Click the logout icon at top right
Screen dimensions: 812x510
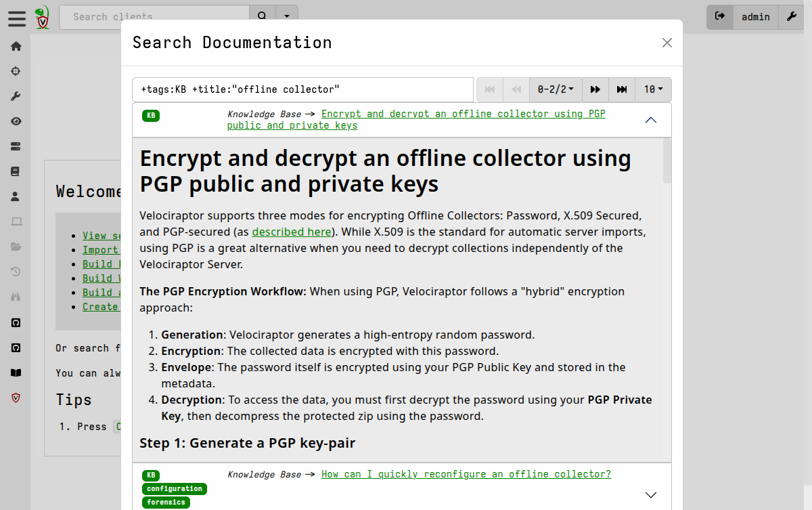tap(719, 16)
